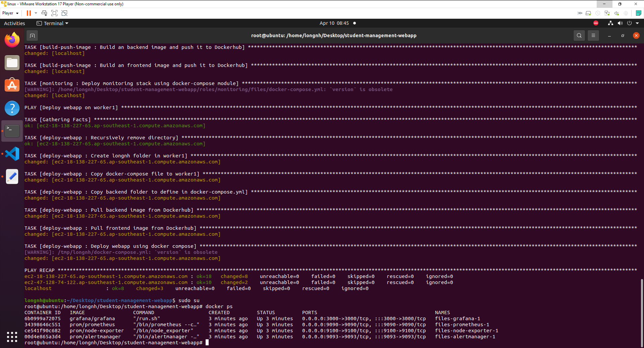Click the red do-not-disturb indicator icon

click(596, 23)
